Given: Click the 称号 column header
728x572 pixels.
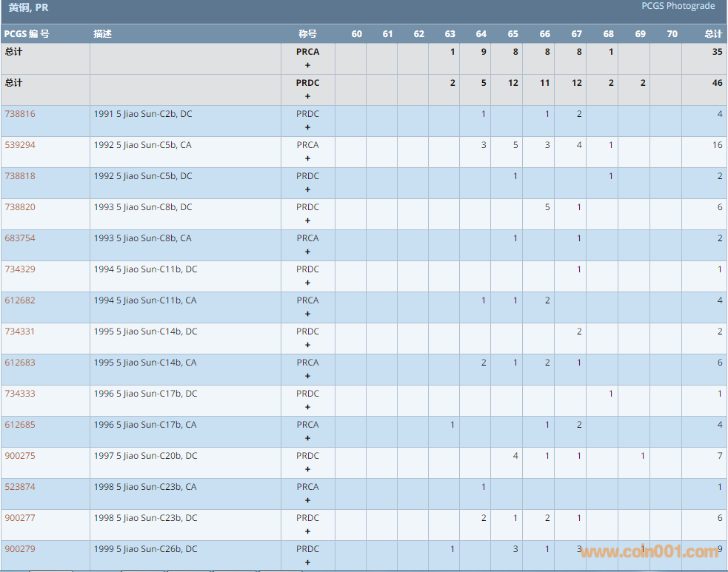Looking at the screenshot, I should [x=307, y=34].
